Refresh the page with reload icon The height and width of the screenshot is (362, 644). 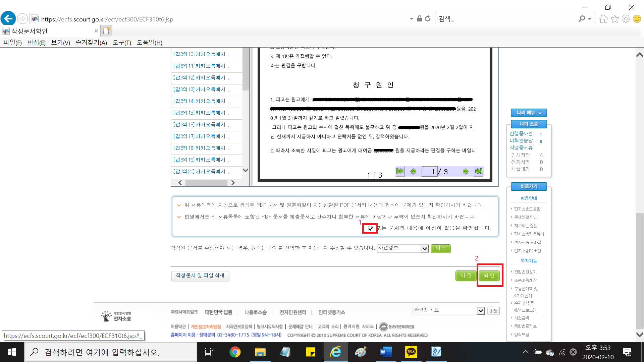click(x=428, y=19)
